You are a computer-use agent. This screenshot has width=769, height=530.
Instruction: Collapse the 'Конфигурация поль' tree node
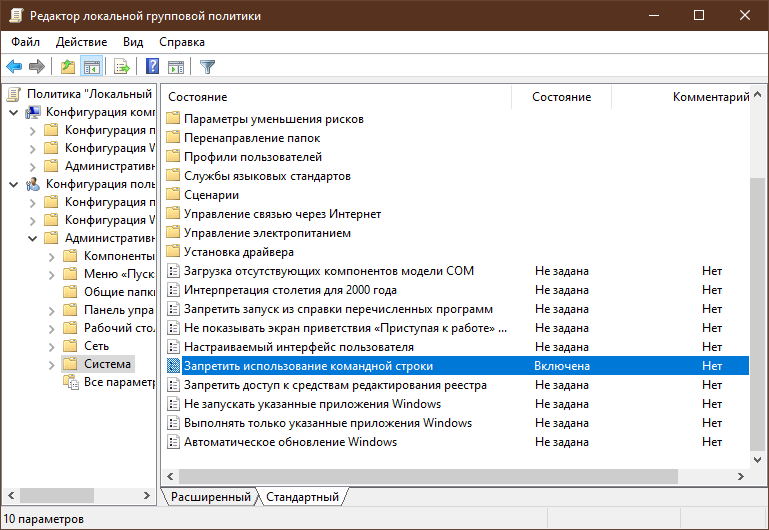click(14, 184)
